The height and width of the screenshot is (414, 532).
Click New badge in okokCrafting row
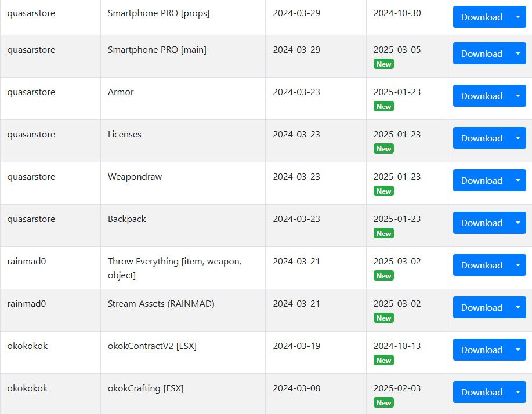pyautogui.click(x=383, y=403)
